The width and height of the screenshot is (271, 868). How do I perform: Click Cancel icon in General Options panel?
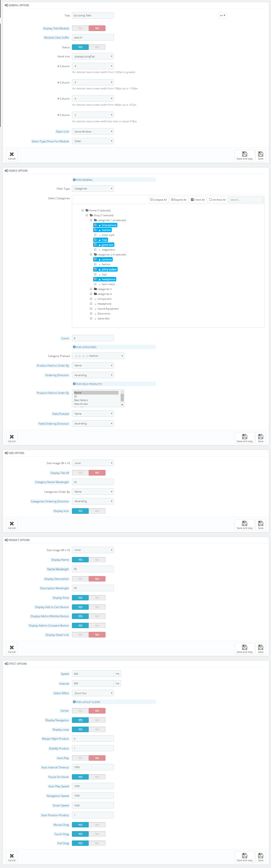tap(12, 155)
